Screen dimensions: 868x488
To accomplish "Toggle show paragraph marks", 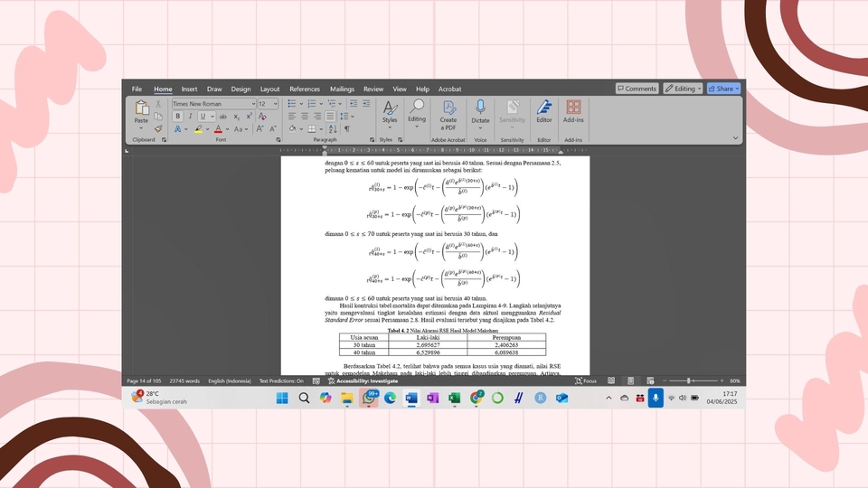I will click(347, 129).
